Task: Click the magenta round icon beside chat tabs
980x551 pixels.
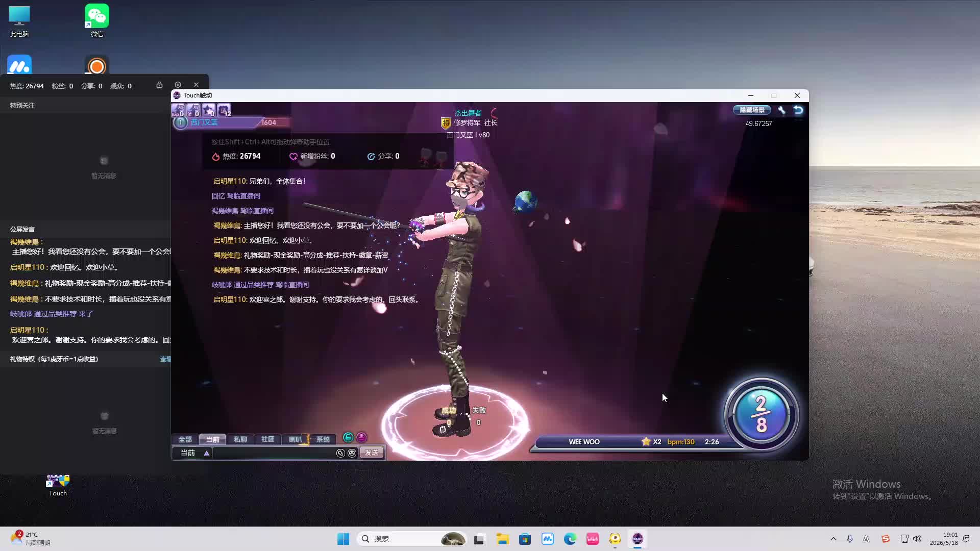Action: [x=361, y=437]
